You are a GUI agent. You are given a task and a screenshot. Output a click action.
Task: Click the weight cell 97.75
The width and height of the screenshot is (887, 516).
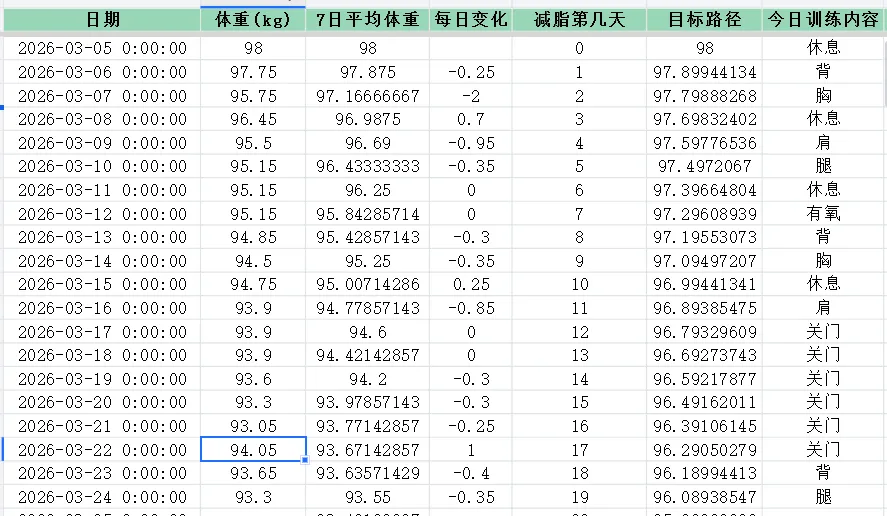coord(253,72)
